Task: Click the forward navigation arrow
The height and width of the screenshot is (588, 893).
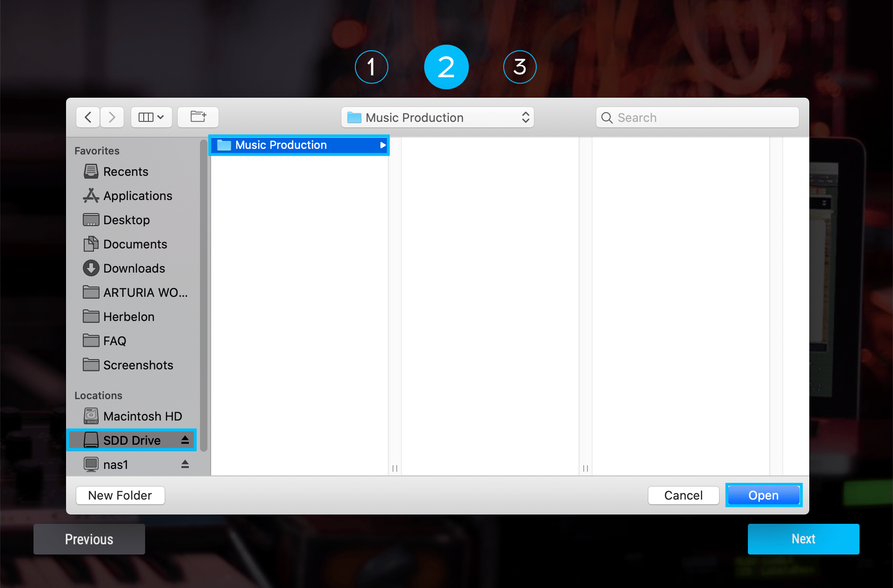Action: click(x=112, y=117)
